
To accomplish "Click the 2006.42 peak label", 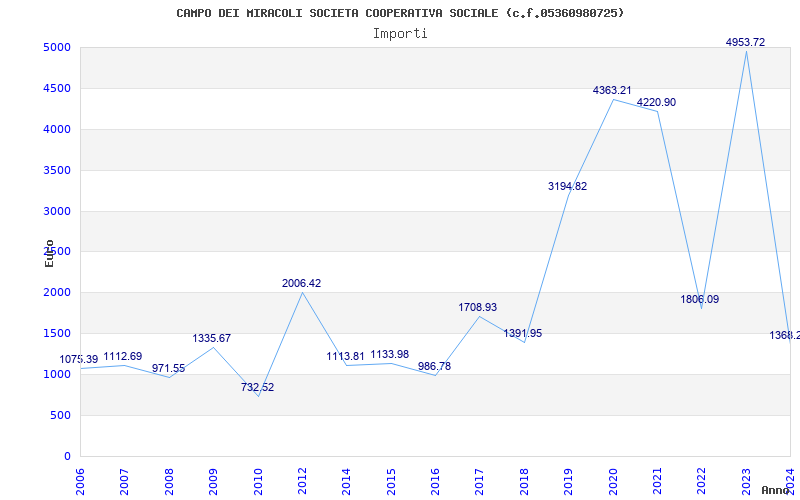I will tap(302, 284).
